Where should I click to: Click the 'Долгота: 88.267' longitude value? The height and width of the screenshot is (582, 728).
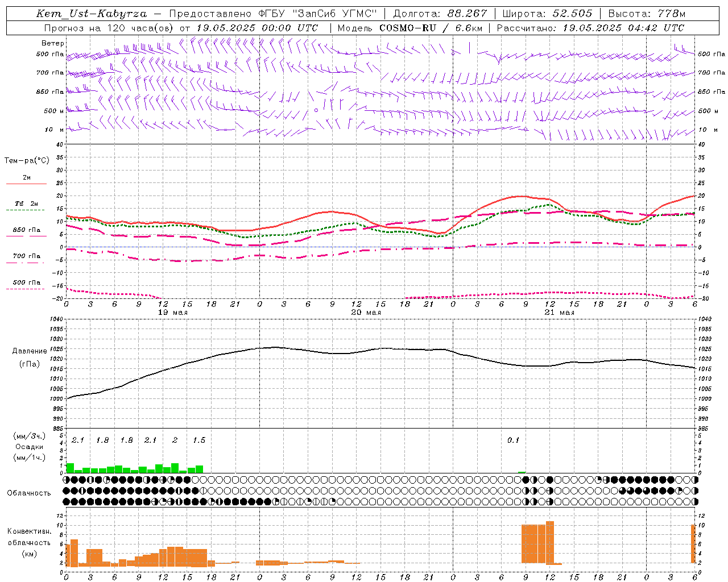pos(440,14)
